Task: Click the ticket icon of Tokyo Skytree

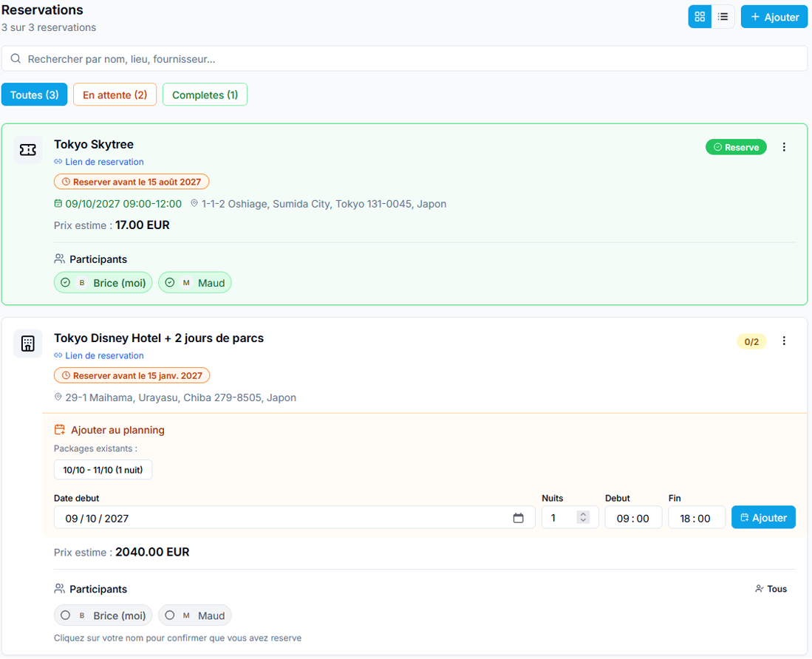Action: (x=28, y=150)
